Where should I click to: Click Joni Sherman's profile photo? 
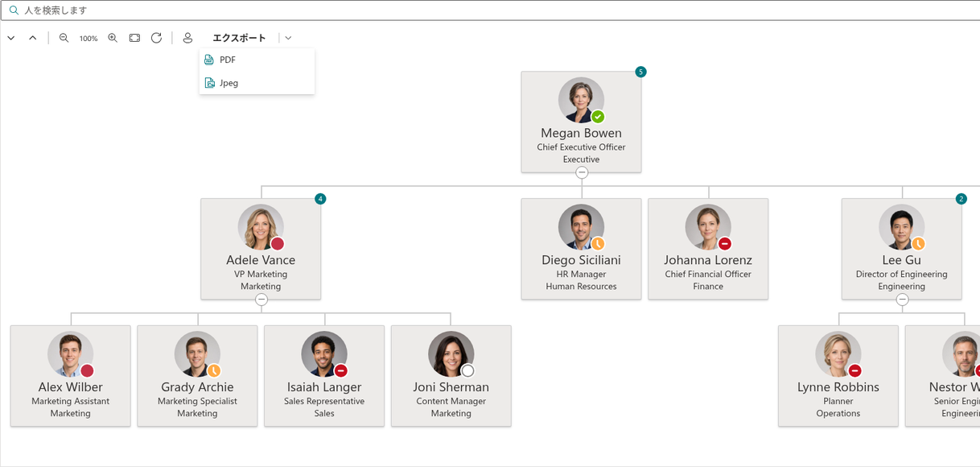coord(451,354)
